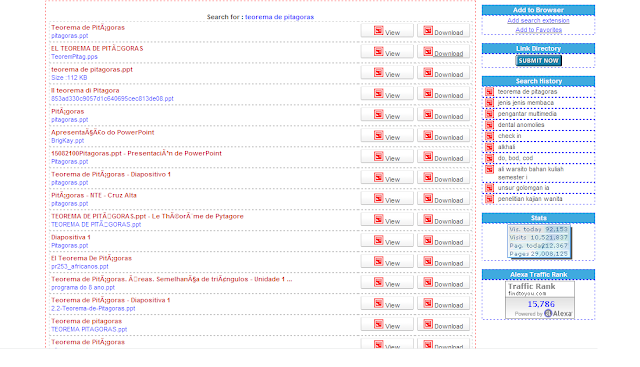Click the Add to Browser header

pyautogui.click(x=538, y=10)
